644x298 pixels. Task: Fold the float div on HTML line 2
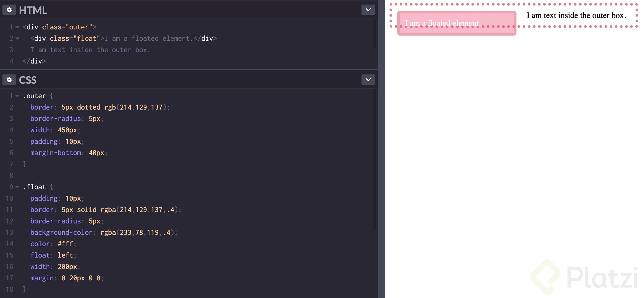point(17,38)
